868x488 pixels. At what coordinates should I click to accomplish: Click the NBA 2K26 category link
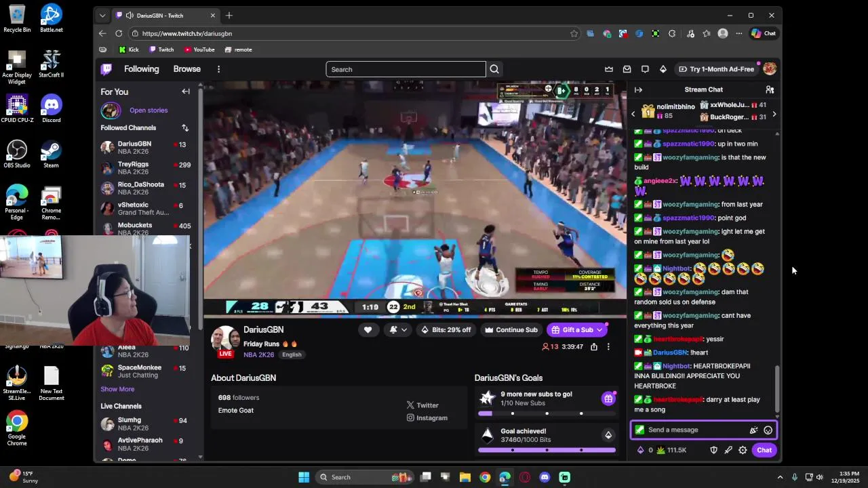click(259, 354)
